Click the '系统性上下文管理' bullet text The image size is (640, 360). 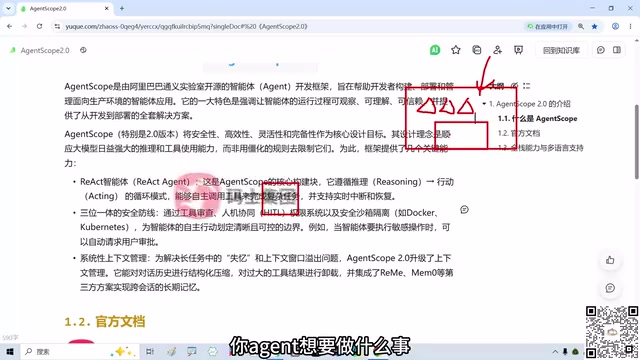[113, 258]
